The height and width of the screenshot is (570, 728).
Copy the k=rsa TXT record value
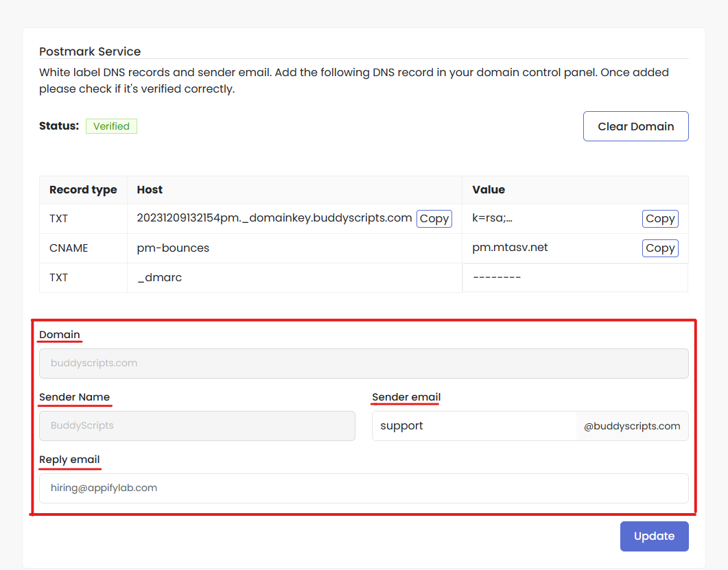coord(660,219)
